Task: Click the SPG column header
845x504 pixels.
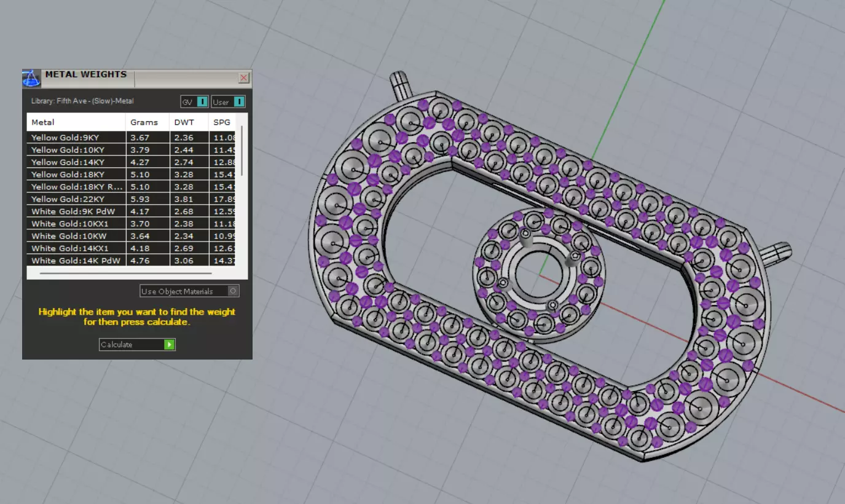Action: click(222, 122)
